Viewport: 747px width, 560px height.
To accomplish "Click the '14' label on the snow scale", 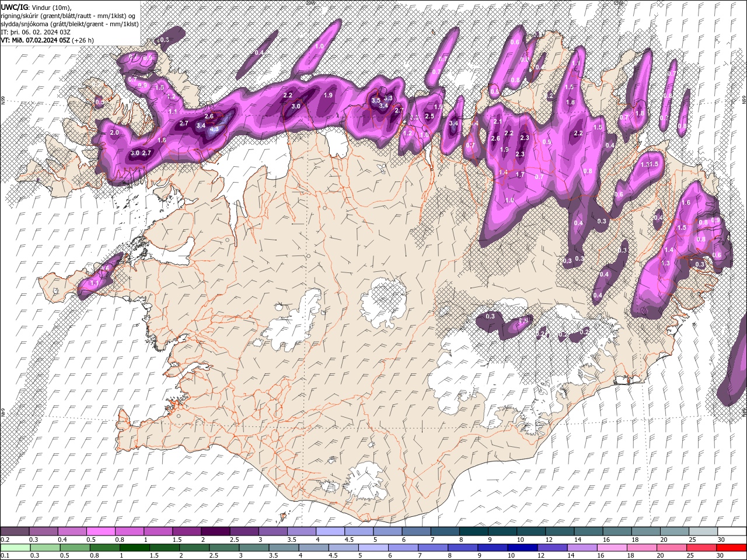I will tap(577, 540).
